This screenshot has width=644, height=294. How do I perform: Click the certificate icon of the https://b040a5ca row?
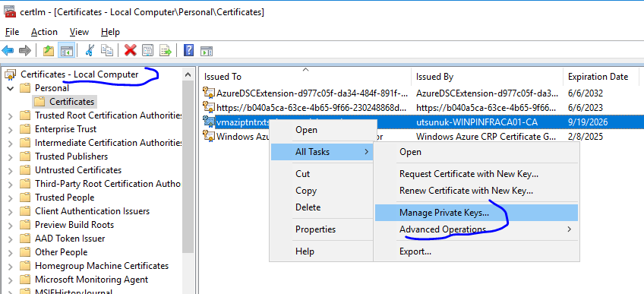point(209,107)
